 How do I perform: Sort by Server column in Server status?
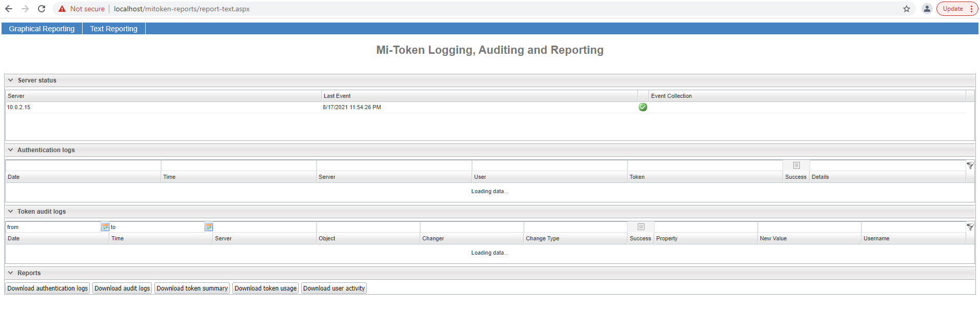[x=163, y=96]
